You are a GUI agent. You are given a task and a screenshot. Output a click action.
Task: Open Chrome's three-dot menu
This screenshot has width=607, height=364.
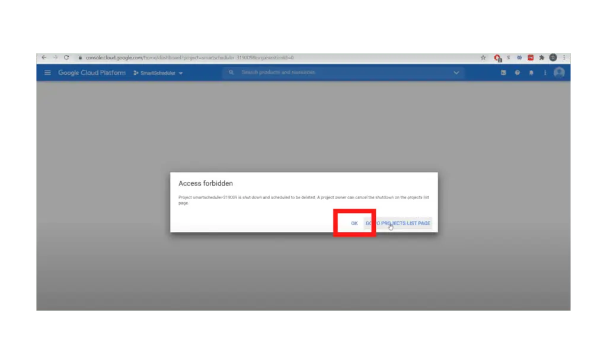tap(564, 58)
